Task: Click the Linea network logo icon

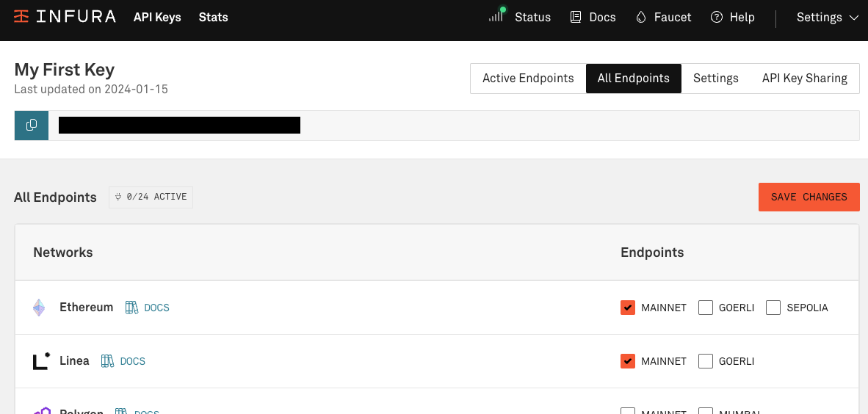Action: [x=42, y=361]
